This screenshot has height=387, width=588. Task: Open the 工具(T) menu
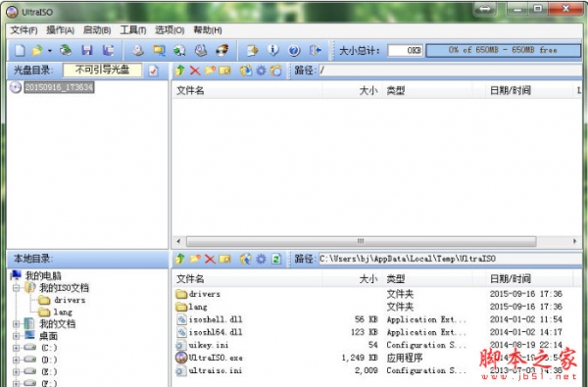click(x=133, y=30)
